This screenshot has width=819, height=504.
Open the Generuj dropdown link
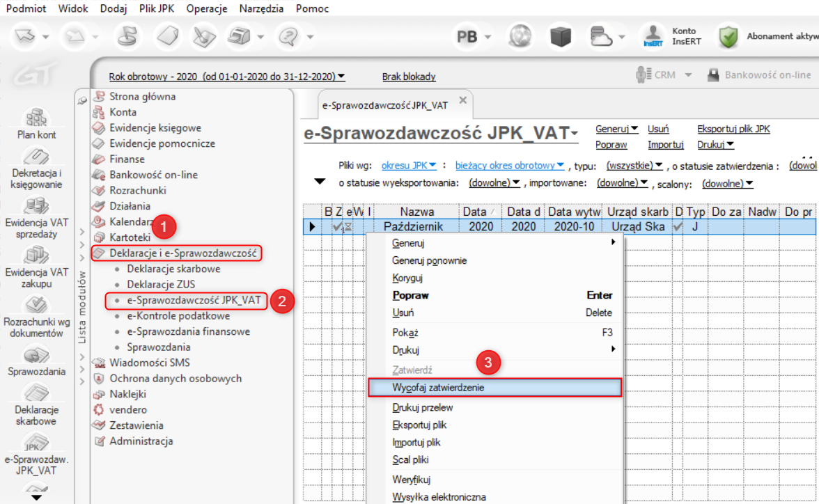616,129
